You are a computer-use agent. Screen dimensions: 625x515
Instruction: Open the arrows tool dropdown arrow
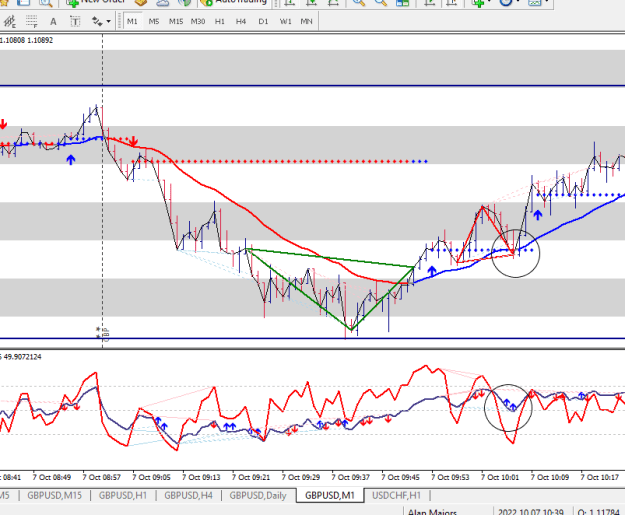[x=108, y=22]
